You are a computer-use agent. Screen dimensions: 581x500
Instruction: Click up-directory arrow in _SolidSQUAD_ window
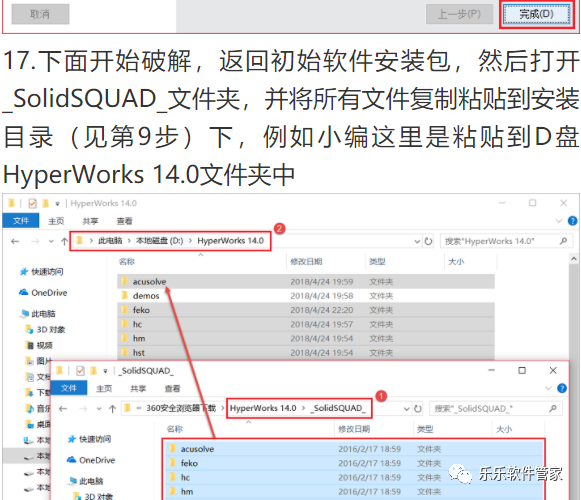point(112,409)
